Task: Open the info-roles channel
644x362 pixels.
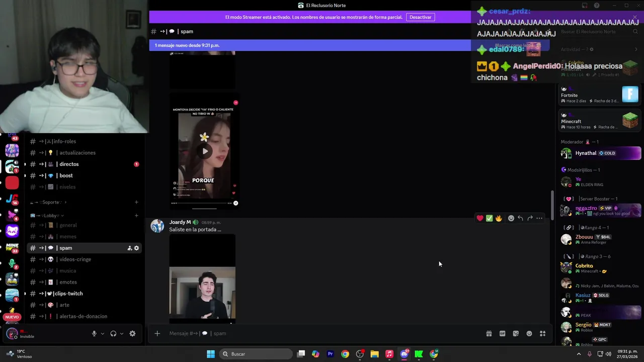Action: pos(85,141)
